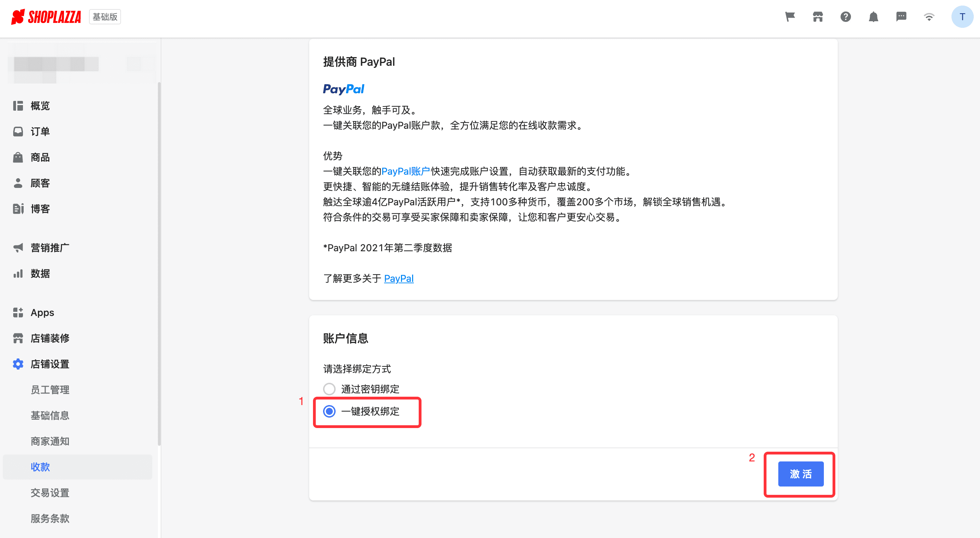Click the wifi signal icon
The height and width of the screenshot is (538, 980).
929,17
